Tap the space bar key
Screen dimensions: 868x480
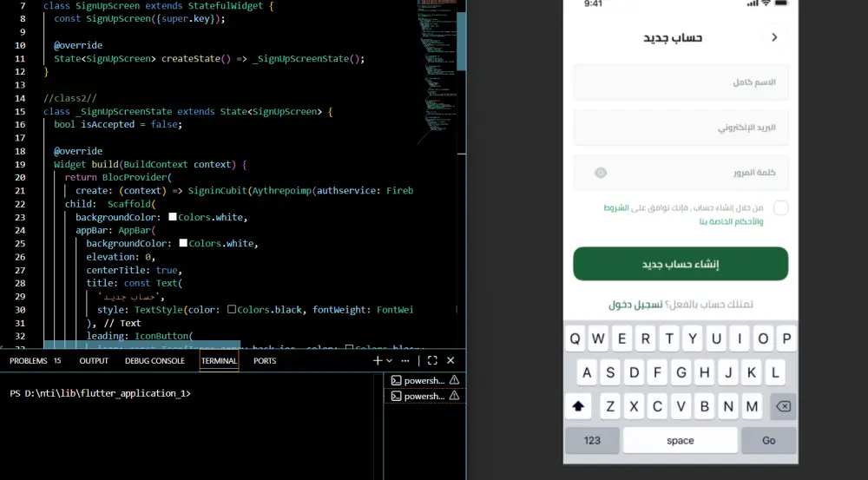[x=681, y=441]
